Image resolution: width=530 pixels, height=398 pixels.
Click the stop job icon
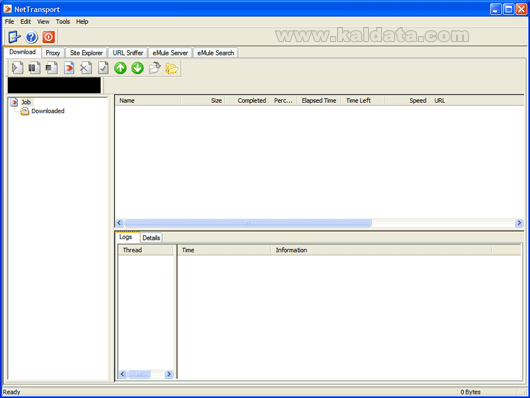point(51,68)
